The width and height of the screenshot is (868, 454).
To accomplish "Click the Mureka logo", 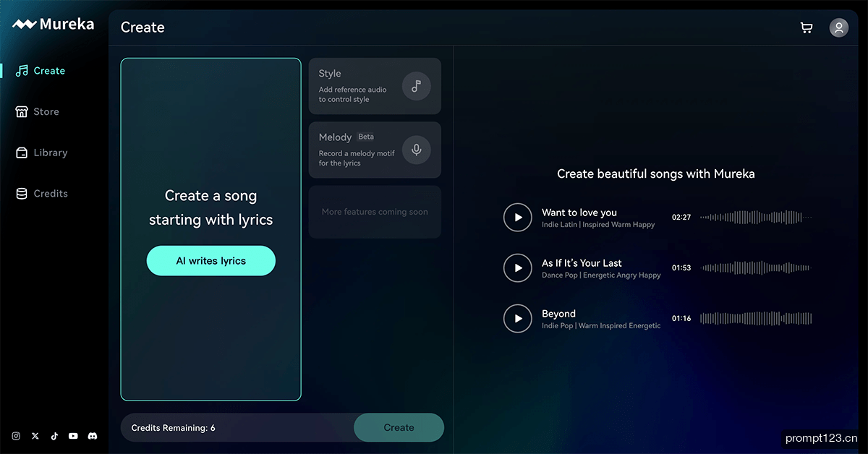I will (53, 24).
